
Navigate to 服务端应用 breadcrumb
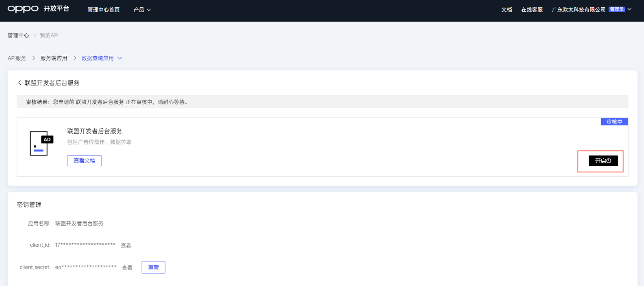point(54,58)
